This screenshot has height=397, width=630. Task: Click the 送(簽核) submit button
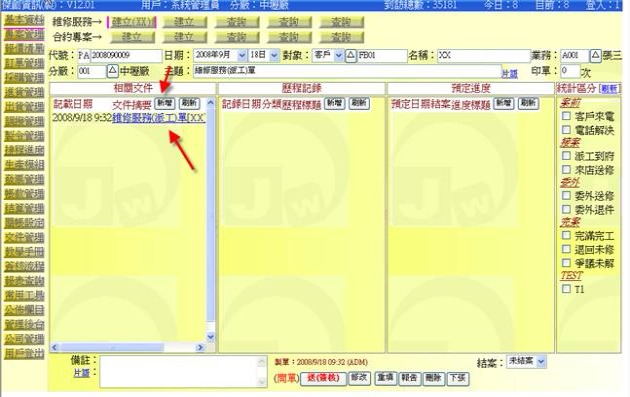(323, 378)
